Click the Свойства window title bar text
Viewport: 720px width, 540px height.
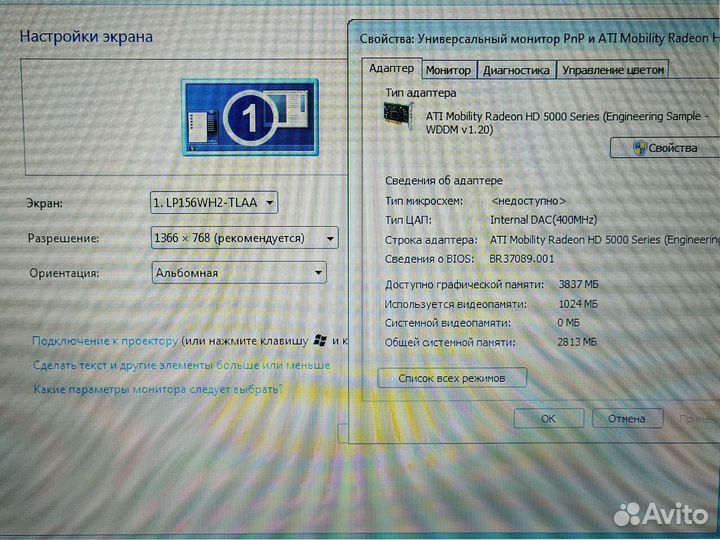pos(539,39)
